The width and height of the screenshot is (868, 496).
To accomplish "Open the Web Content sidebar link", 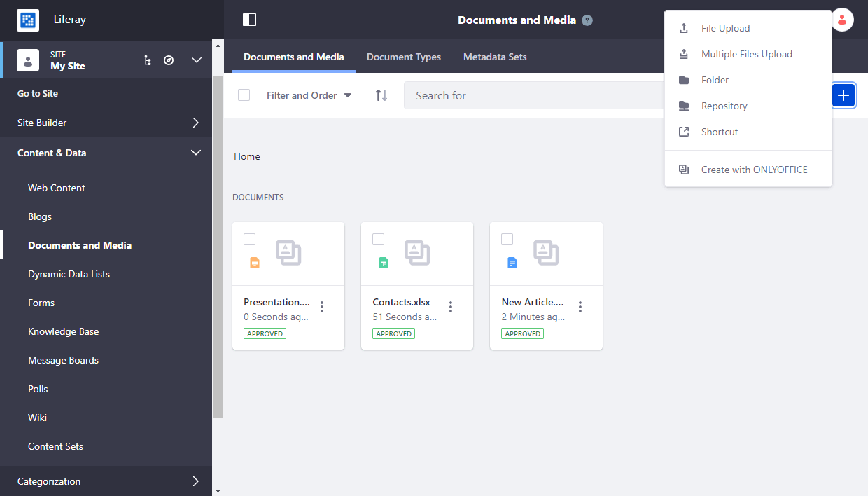I will point(57,188).
